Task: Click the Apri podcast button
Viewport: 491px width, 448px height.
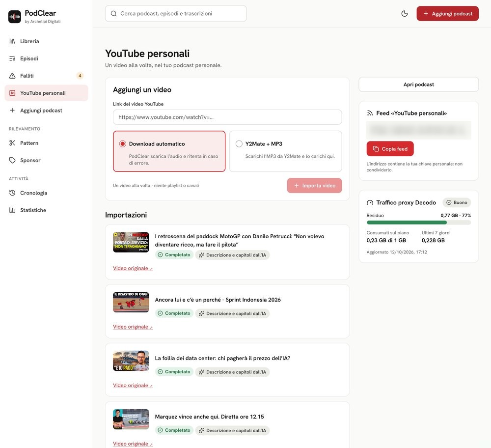Action: (418, 84)
